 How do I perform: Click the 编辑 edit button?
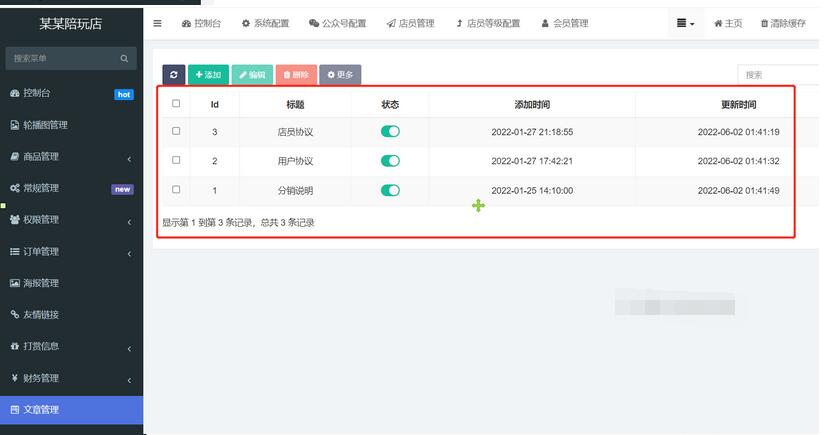(x=252, y=75)
